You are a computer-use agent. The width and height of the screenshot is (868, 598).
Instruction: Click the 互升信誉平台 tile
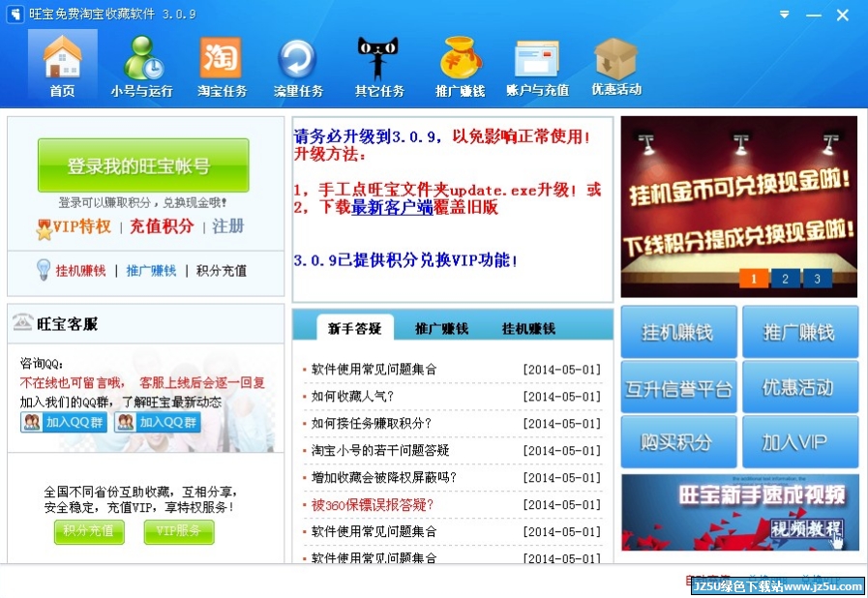[x=678, y=387]
